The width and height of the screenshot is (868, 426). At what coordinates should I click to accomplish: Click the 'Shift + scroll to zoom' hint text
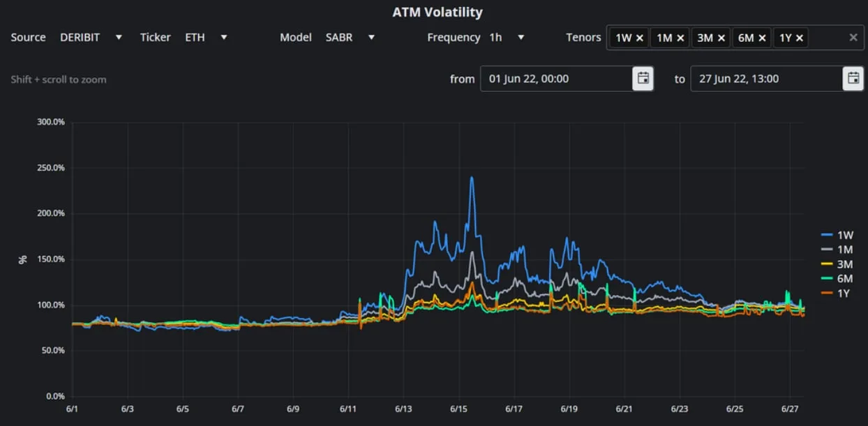(59, 79)
